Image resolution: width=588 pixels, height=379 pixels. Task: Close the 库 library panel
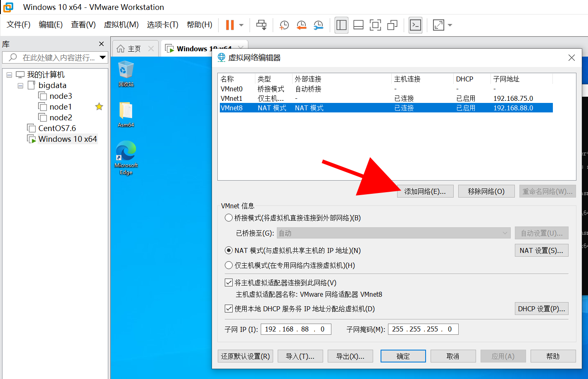pos(102,44)
